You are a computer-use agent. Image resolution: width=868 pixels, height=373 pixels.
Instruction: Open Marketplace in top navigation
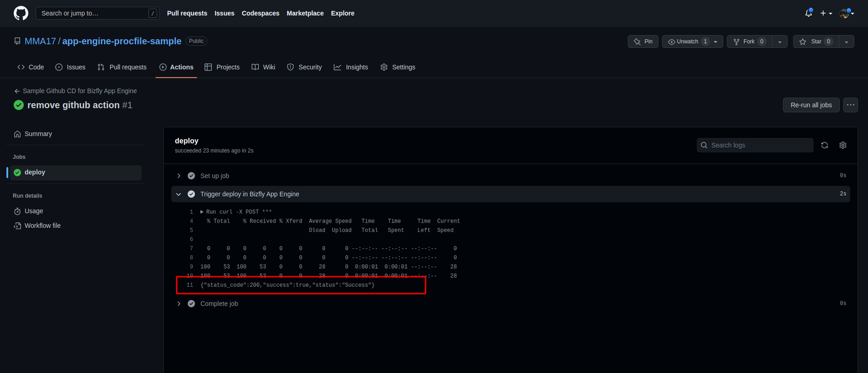[305, 13]
